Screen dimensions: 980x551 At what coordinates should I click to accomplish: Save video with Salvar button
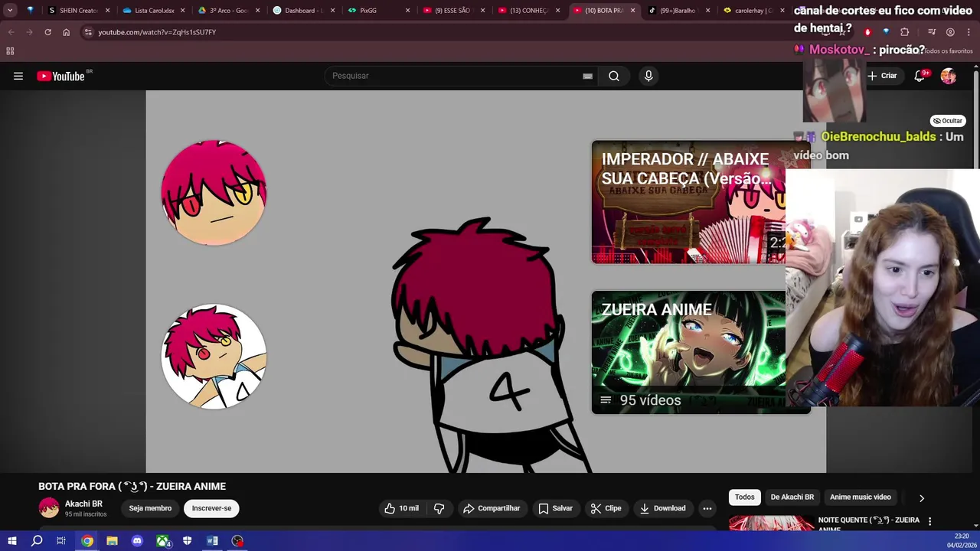pyautogui.click(x=555, y=508)
